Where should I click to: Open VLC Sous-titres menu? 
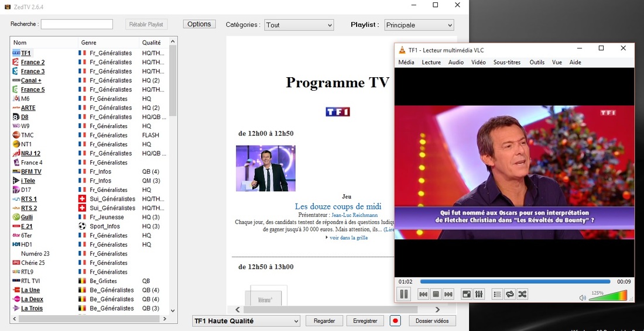(507, 63)
